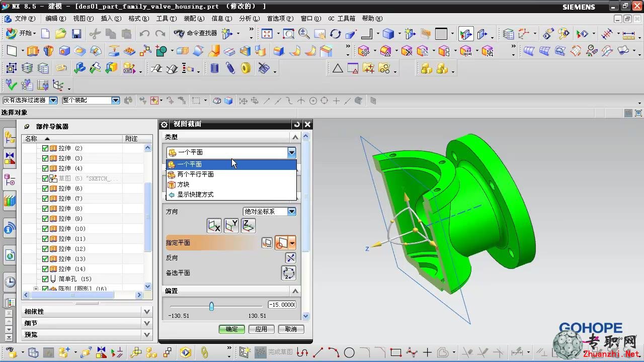Image resolution: width=644 pixels, height=362 pixels.
Task: Expand the 预览 panel
Action: 147,335
